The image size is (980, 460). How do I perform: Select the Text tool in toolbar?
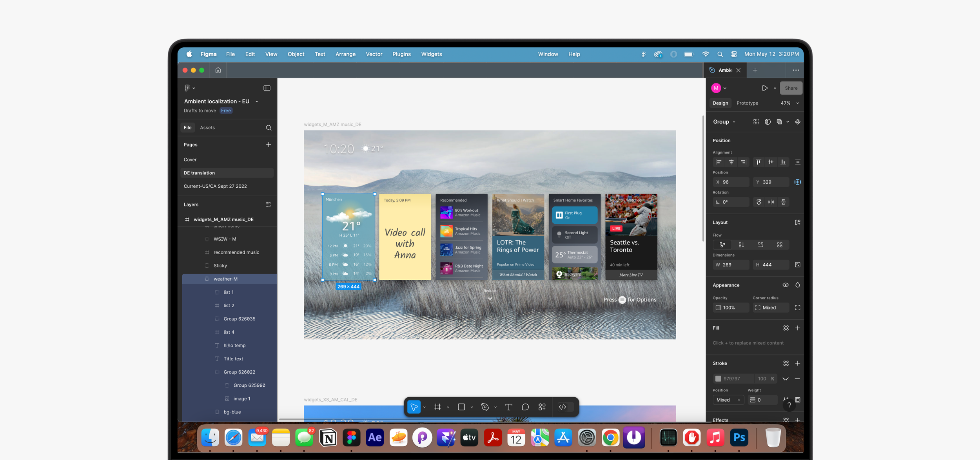[x=508, y=407]
